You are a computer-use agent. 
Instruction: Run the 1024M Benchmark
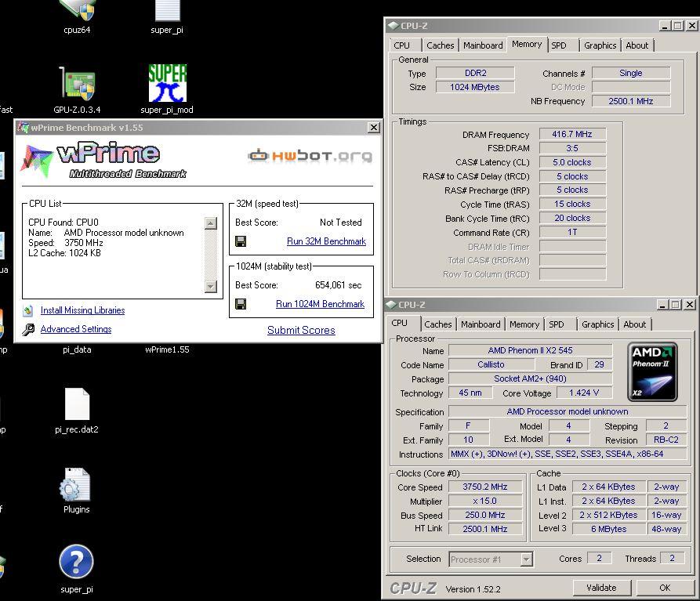pyautogui.click(x=320, y=304)
